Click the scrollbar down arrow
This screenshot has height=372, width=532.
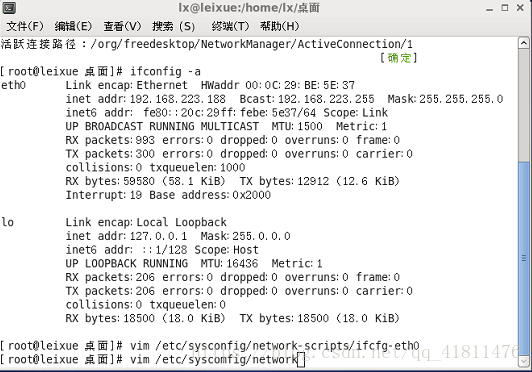pos(524,361)
